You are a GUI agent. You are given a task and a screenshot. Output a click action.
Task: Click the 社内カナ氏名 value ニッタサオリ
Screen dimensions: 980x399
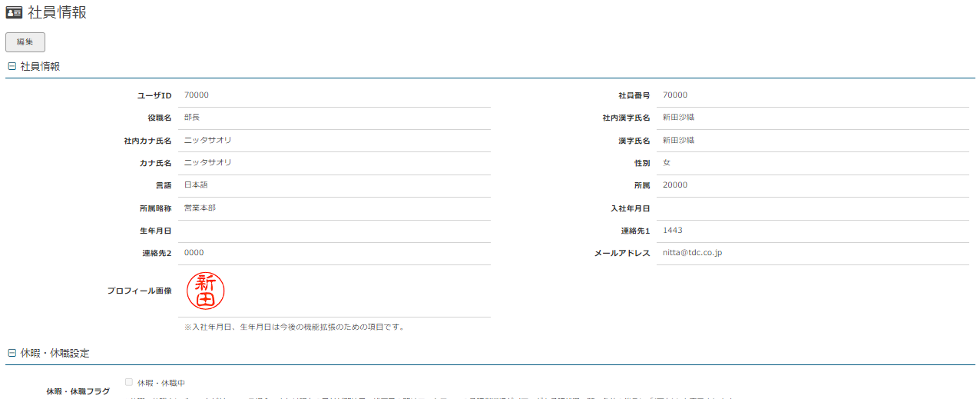coord(208,141)
